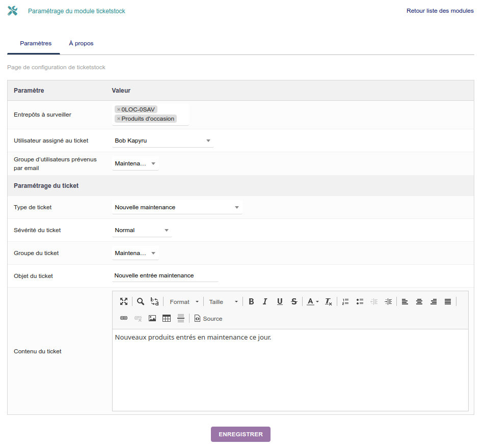485x448 pixels.
Task: Click the ENREGISTRER button
Action: [x=240, y=434]
